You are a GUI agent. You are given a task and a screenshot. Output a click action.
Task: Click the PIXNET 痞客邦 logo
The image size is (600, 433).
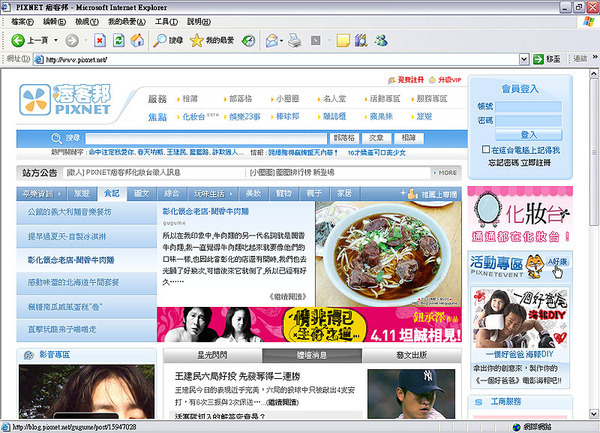[65, 100]
